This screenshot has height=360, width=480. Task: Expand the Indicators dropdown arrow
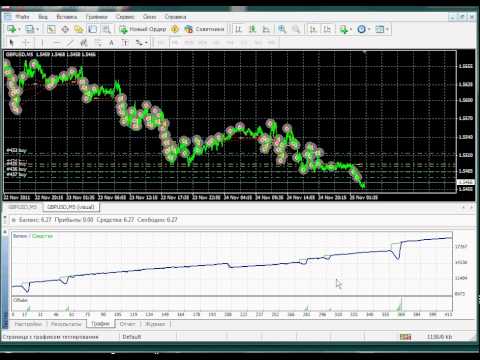click(351, 29)
